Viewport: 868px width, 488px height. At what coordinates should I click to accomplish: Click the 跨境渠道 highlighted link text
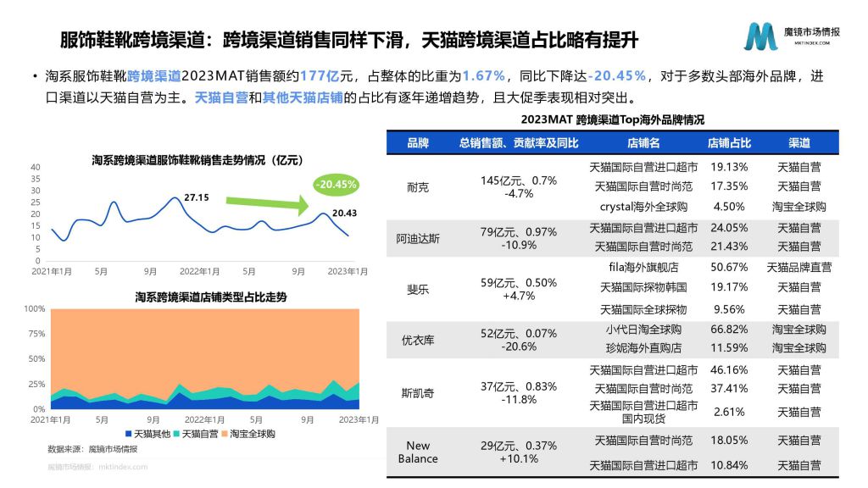point(154,76)
